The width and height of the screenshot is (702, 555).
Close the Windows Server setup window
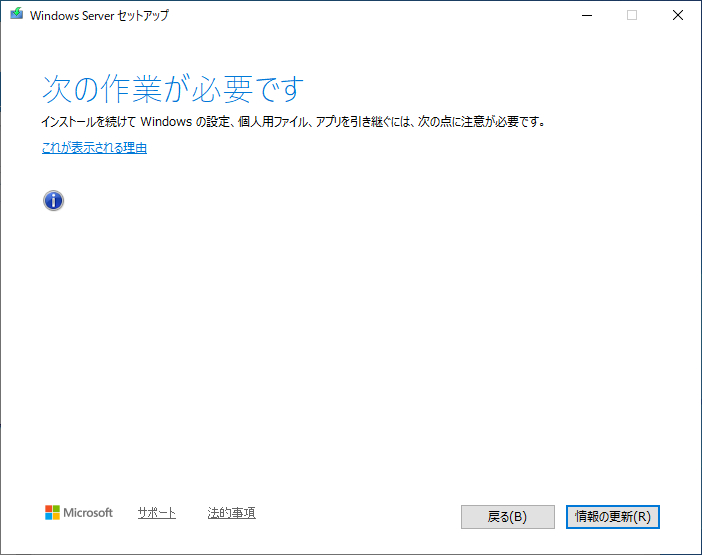tap(678, 15)
